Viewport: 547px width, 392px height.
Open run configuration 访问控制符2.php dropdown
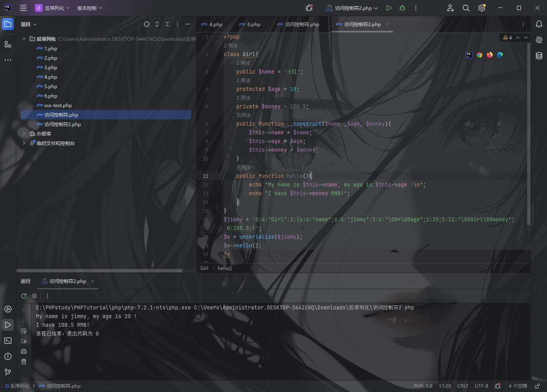coord(352,8)
